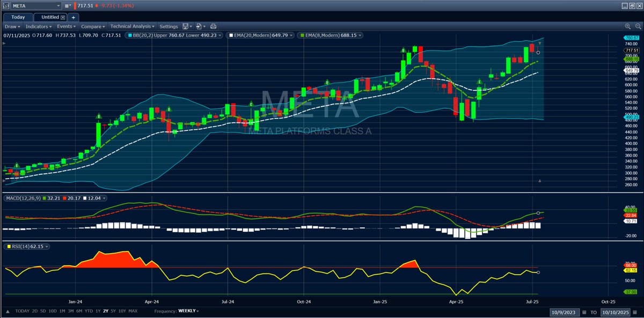Open the Events menu
This screenshot has height=318, width=644.
(67, 26)
